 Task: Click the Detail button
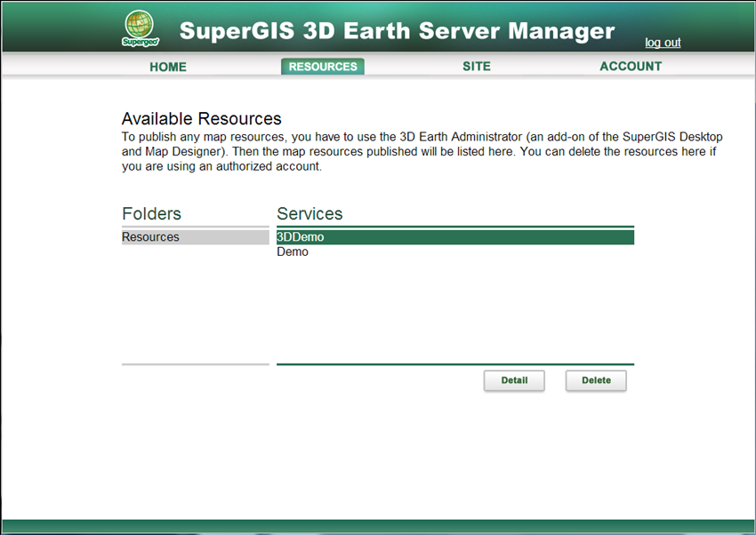click(514, 380)
